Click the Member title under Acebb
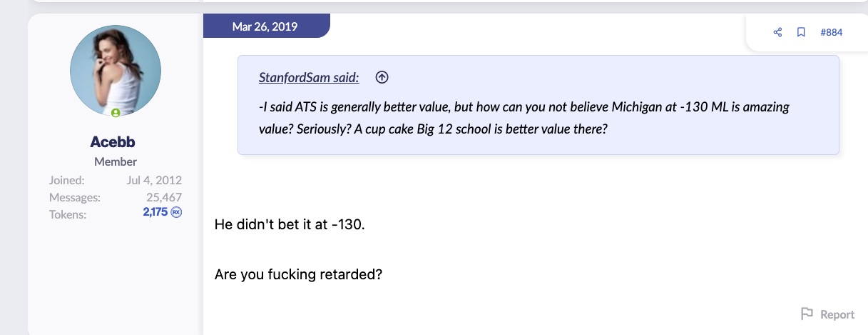 pos(115,161)
